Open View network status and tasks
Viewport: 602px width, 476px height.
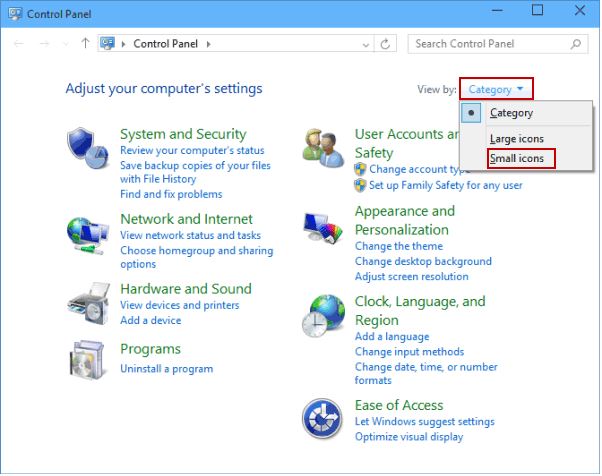[x=190, y=235]
